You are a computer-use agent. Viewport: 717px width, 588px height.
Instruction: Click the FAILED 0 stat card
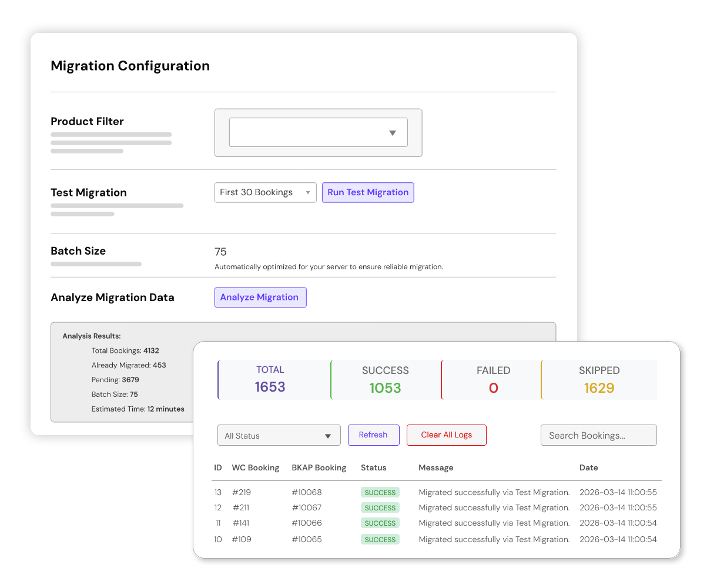tap(491, 379)
